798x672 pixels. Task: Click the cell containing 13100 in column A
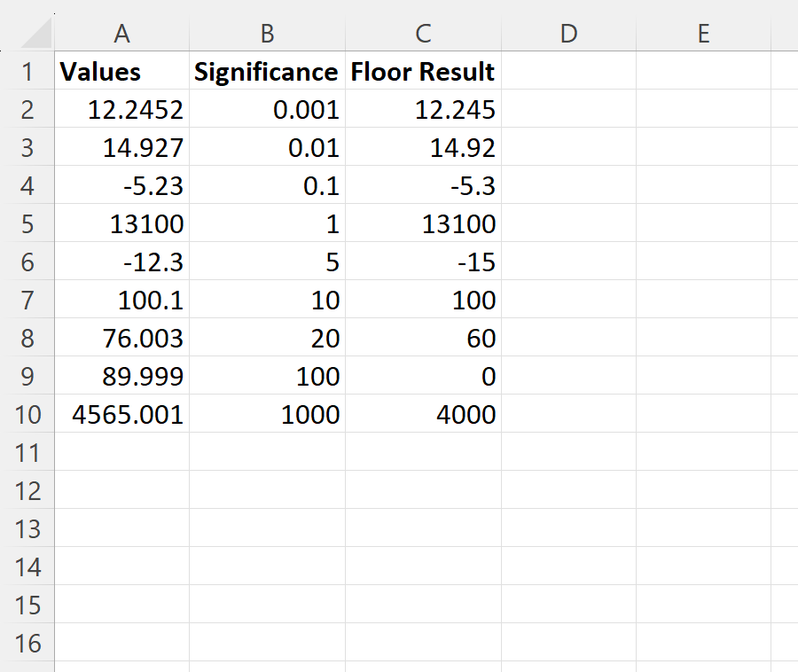coord(121,224)
